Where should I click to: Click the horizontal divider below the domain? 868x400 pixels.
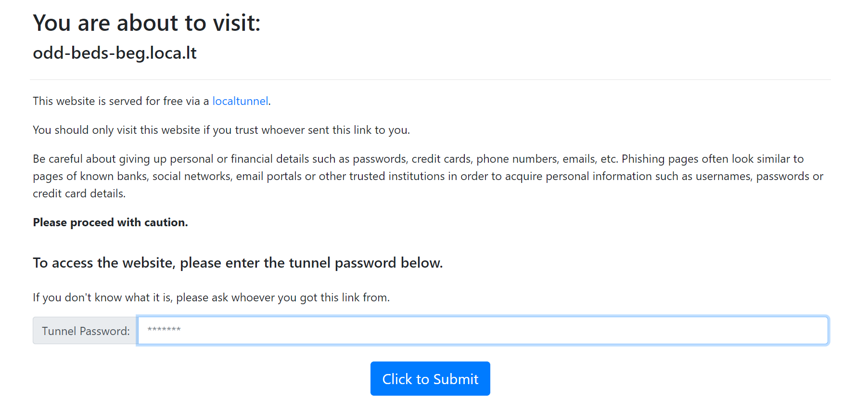(x=430, y=79)
